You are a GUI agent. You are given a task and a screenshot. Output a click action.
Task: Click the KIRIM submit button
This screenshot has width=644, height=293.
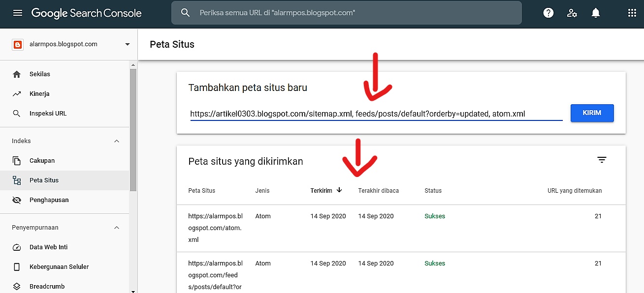tap(592, 113)
